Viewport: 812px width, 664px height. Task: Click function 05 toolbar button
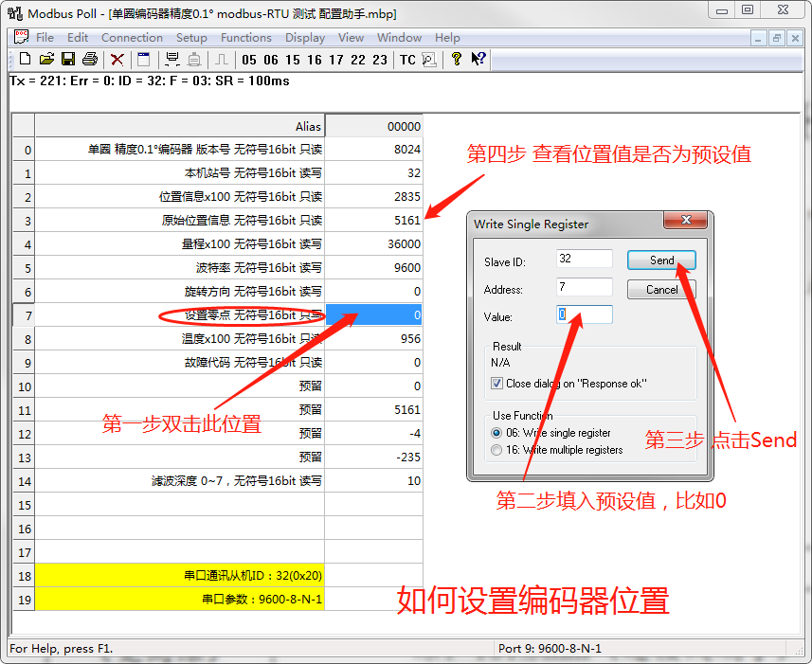coord(248,60)
